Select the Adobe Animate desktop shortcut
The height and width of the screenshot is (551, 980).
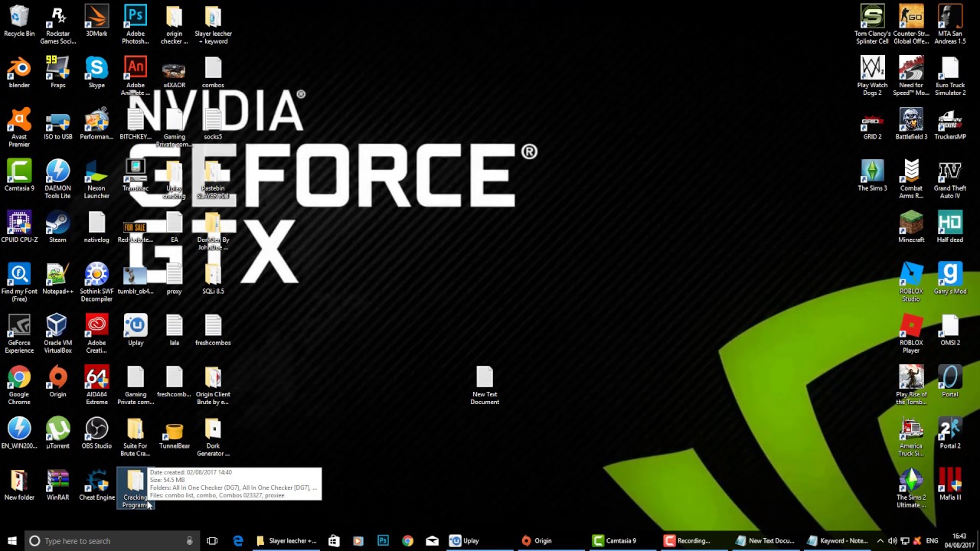pos(136,76)
